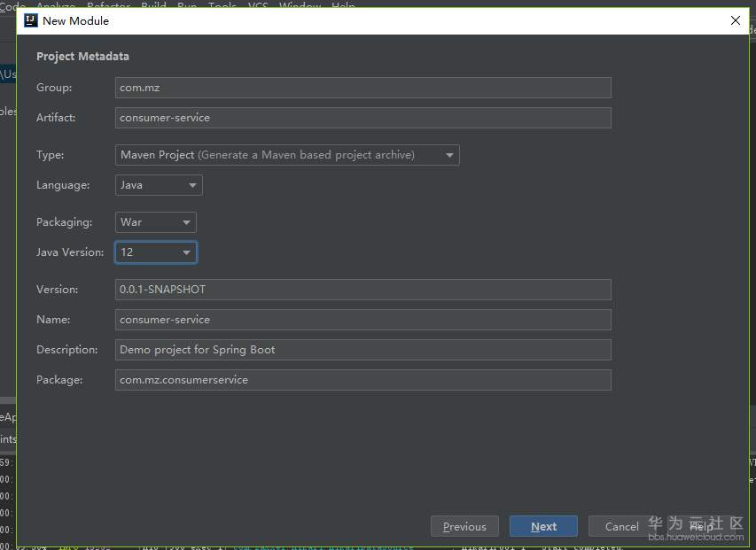Close the New Module dialog
The image size is (756, 550).
pos(736,20)
